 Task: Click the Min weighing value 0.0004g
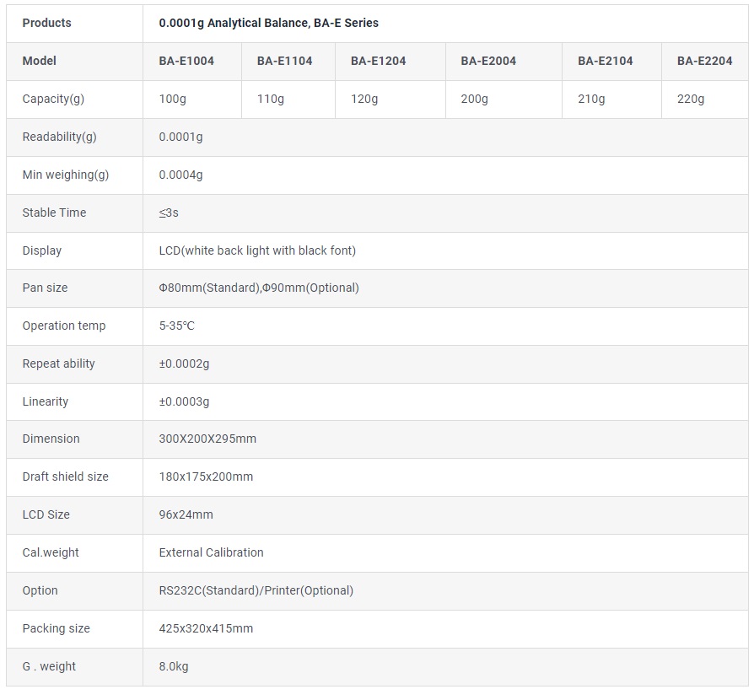pos(180,175)
